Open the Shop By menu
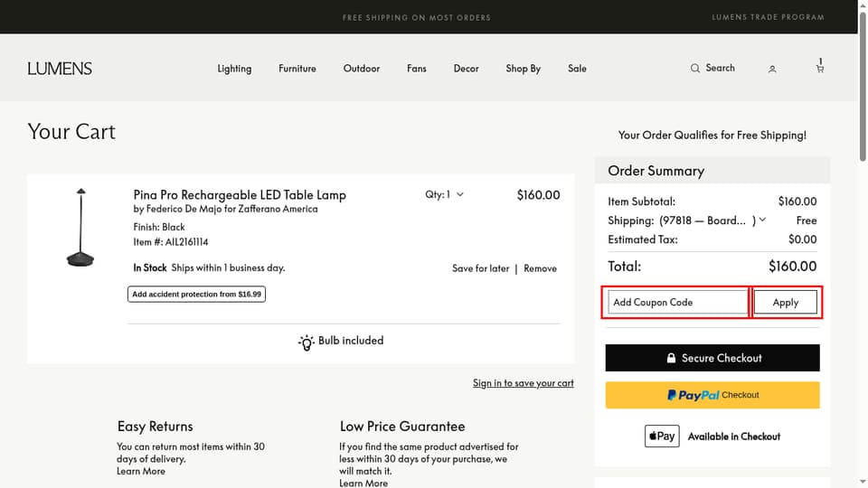This screenshot has height=488, width=868. pos(524,68)
